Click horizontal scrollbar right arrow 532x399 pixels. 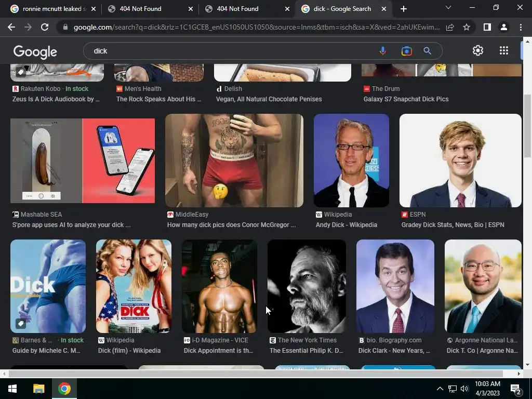tap(518, 374)
